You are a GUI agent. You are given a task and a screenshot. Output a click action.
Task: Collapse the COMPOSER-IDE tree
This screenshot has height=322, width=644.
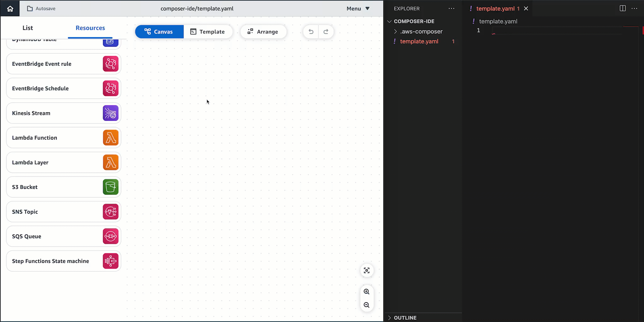pos(389,21)
